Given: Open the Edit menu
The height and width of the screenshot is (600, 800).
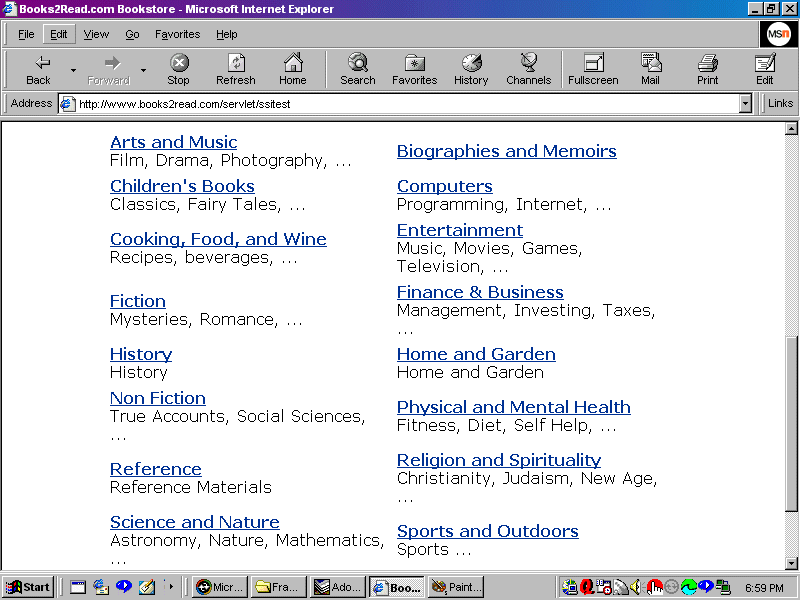Looking at the screenshot, I should click(x=59, y=34).
